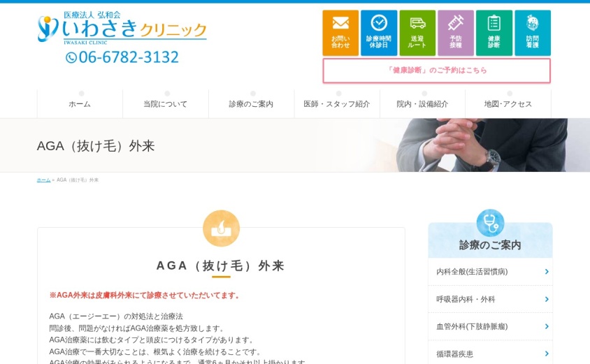Open the お問い合わせ envelope tile
This screenshot has width=590, height=364.
click(340, 33)
